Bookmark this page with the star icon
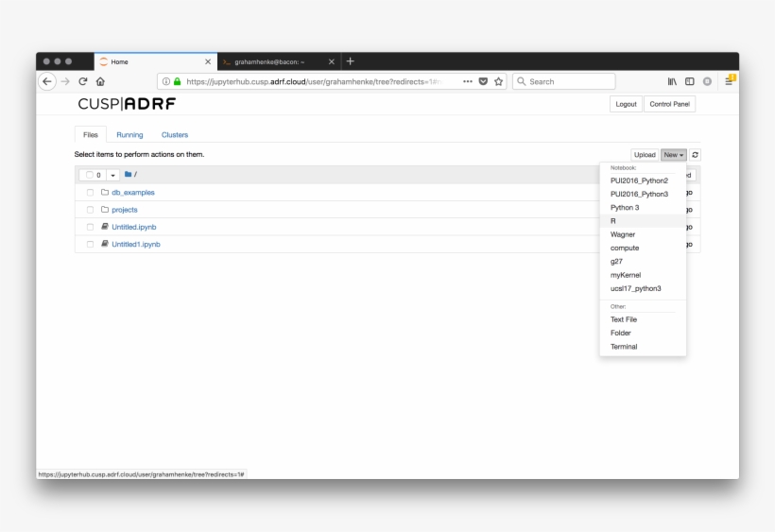Viewport: 775px width, 532px height. pyautogui.click(x=498, y=81)
